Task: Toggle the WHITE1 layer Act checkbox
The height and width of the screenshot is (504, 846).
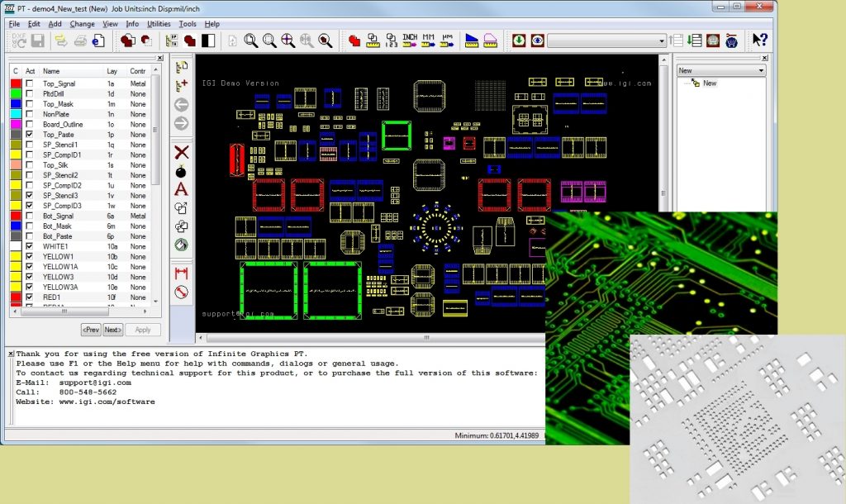Action: (30, 246)
